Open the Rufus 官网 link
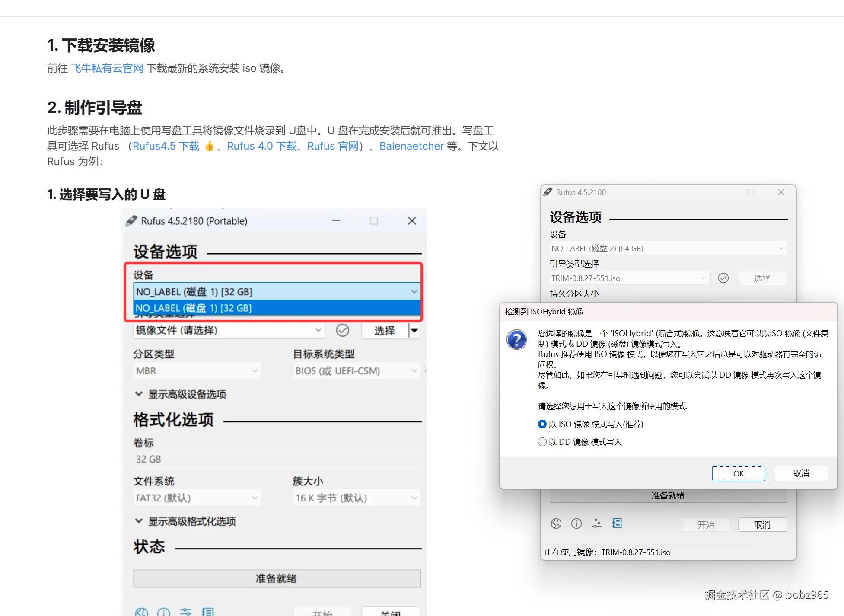This screenshot has height=616, width=844. [x=333, y=146]
